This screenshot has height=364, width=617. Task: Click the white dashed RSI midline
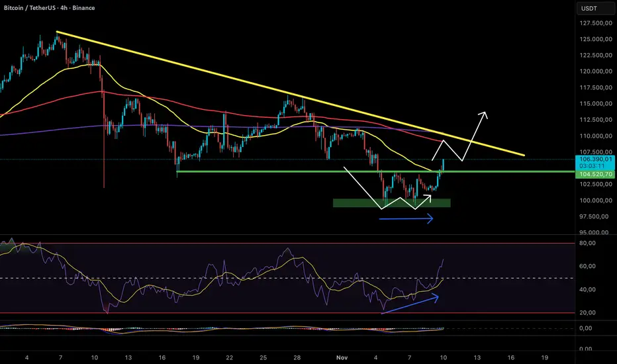pyautogui.click(x=287, y=278)
